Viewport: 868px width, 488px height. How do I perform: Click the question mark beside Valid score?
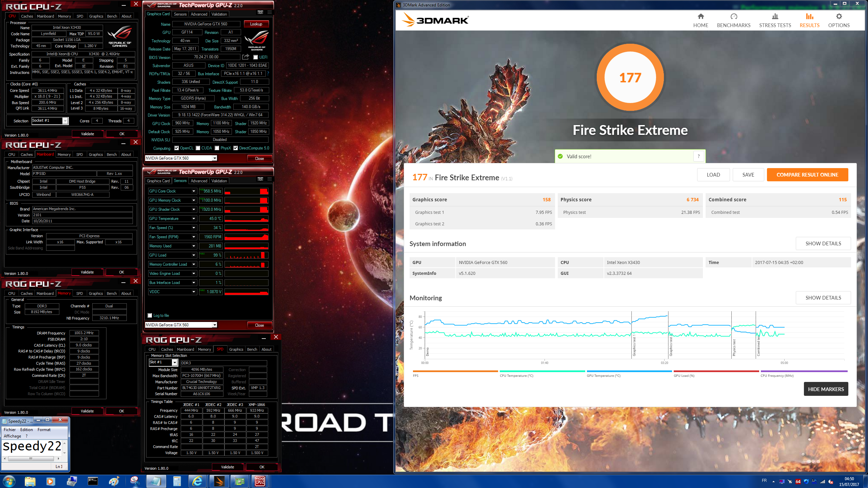point(698,156)
